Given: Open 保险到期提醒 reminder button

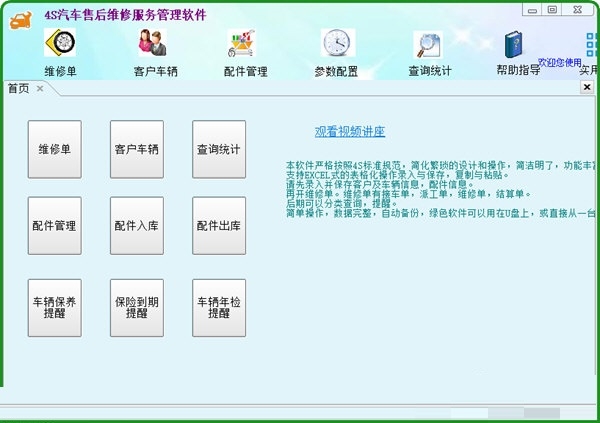Looking at the screenshot, I should coord(137,308).
